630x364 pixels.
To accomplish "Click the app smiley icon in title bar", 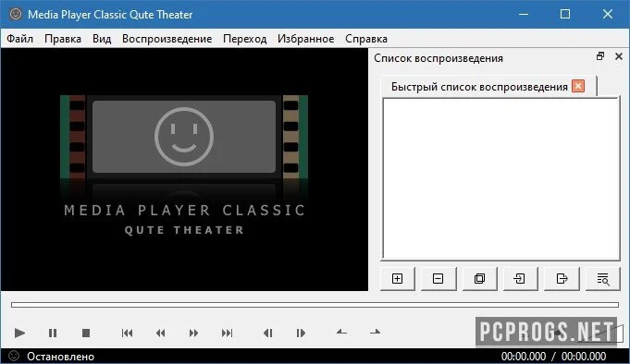I will point(16,14).
